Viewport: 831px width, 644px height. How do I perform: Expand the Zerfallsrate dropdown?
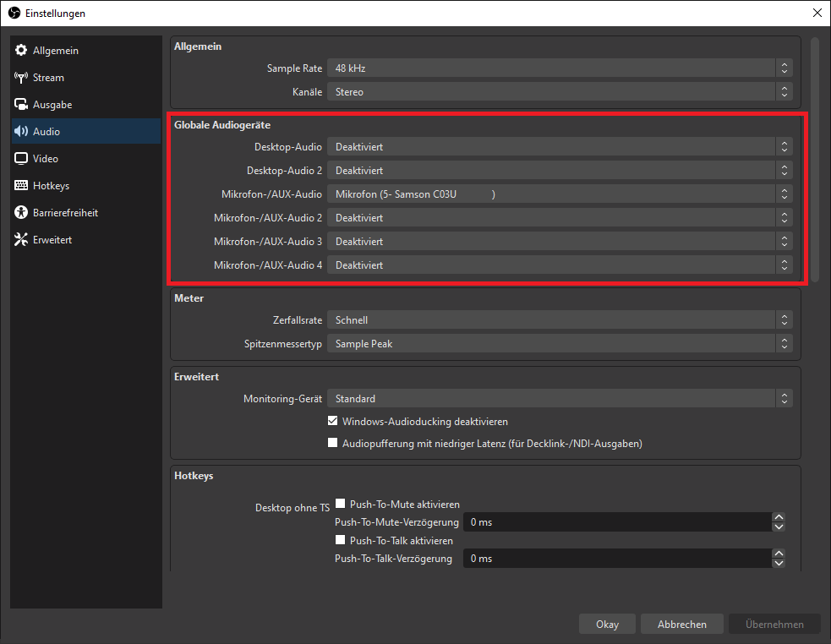click(559, 320)
